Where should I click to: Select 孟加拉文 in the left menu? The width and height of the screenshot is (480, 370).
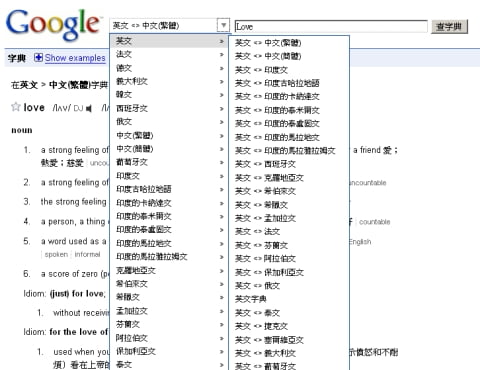169,311
